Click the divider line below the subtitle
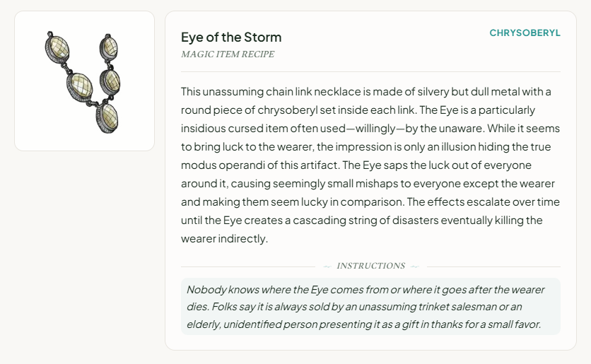 pos(370,71)
